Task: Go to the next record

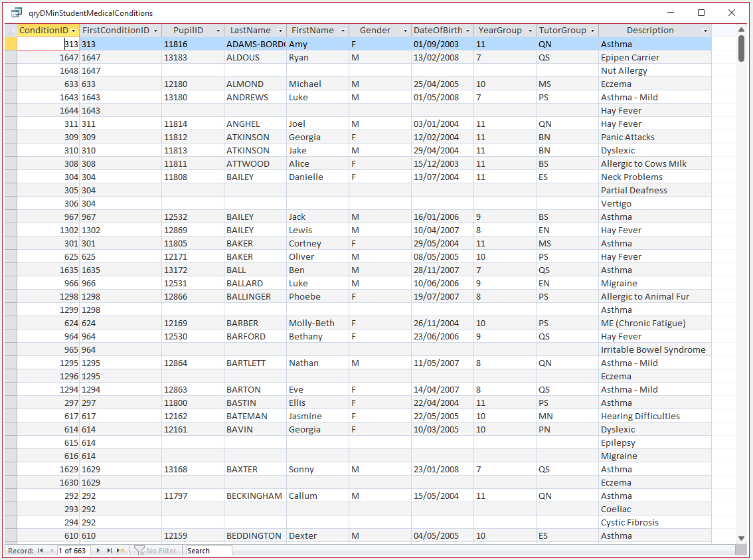Action: 98,551
